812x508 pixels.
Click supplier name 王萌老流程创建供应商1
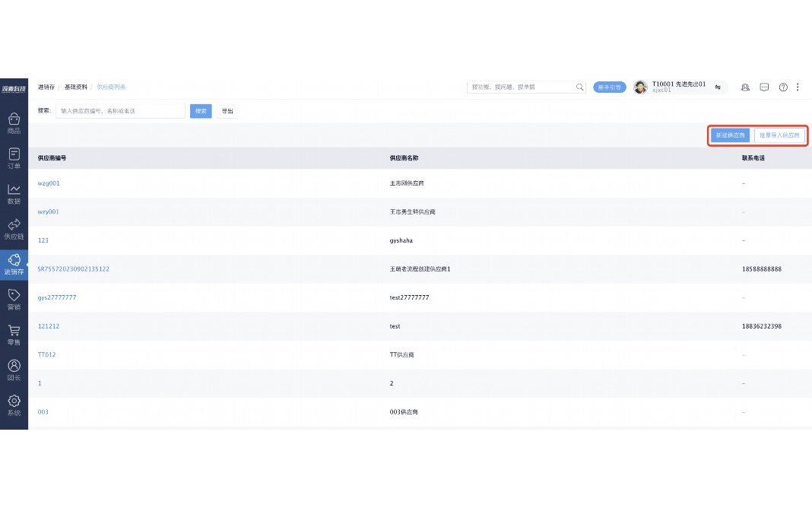click(420, 268)
